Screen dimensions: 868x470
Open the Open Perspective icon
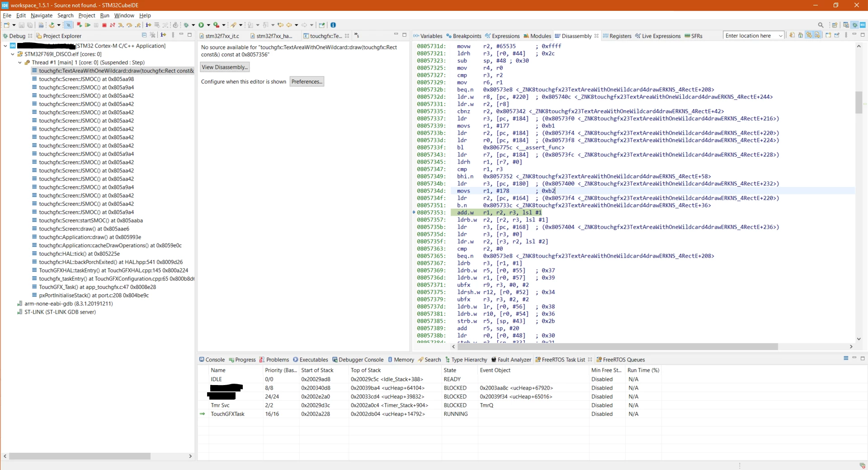coord(835,25)
